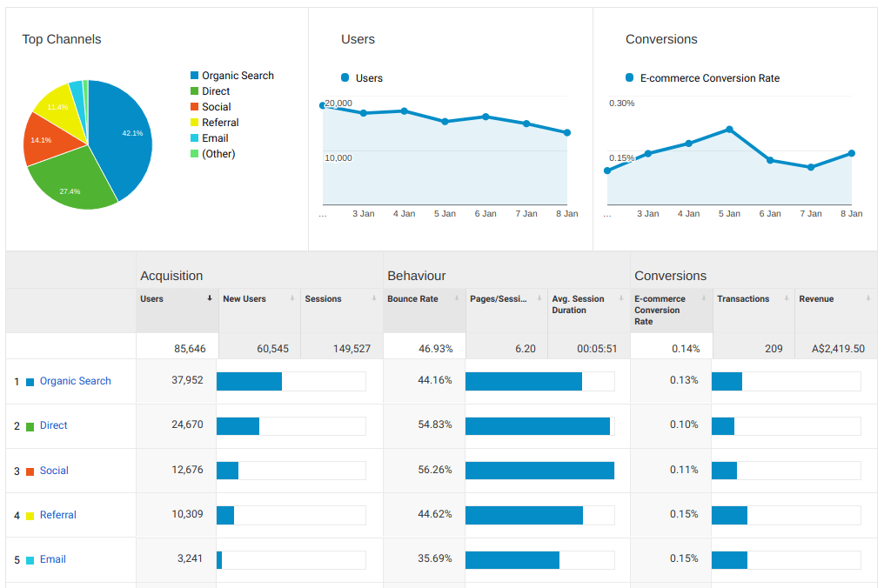Viewport: 884px width, 588px height.
Task: Sort by Revenue column arrow
Action: (867, 298)
